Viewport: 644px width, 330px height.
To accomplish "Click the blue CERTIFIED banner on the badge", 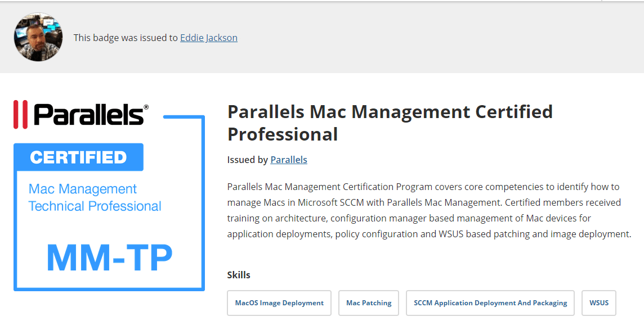I will pos(78,157).
